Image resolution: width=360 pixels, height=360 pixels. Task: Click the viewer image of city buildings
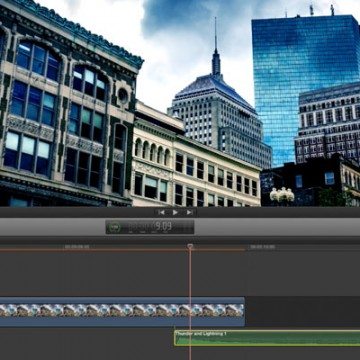click(180, 103)
